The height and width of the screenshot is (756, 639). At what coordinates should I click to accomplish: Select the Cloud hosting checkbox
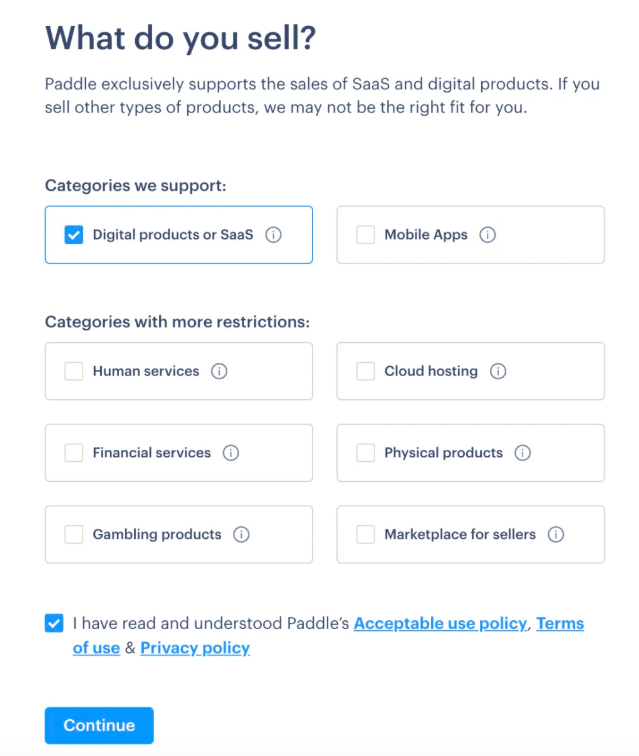pyautogui.click(x=366, y=371)
